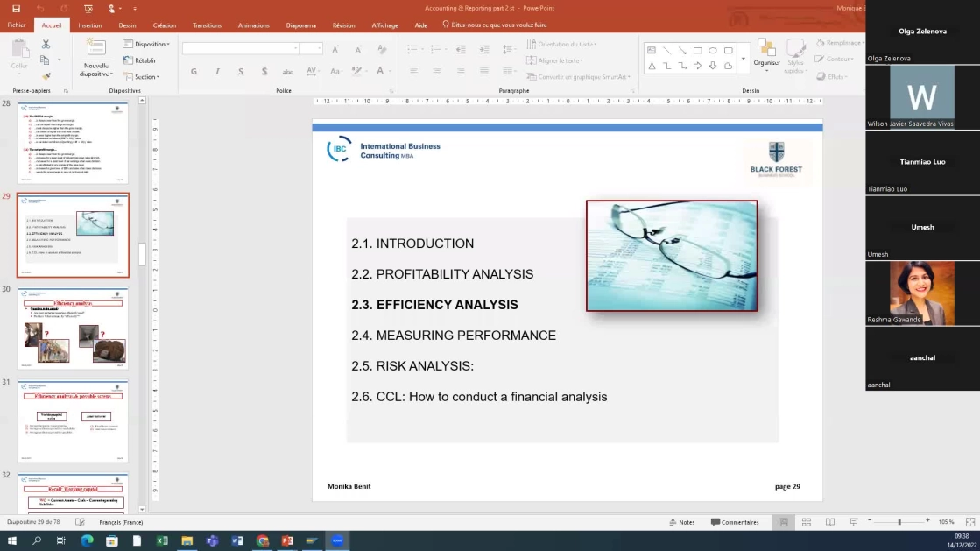Open Microsoft Edge from taskbar
This screenshot has height=551, width=980.
86,541
